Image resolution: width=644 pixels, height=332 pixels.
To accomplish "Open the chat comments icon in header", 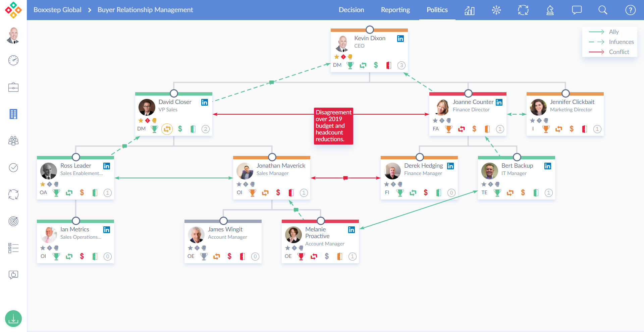I will pyautogui.click(x=577, y=10).
